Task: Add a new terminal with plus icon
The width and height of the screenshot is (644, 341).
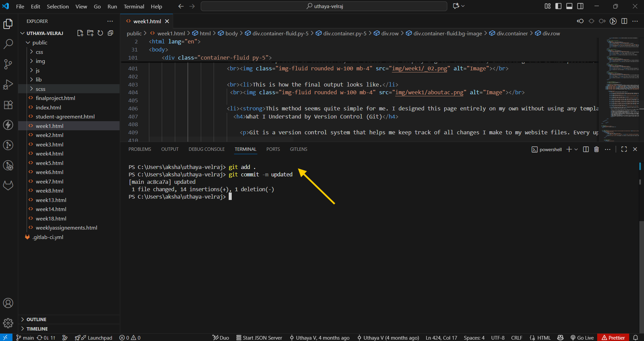Action: (x=569, y=149)
